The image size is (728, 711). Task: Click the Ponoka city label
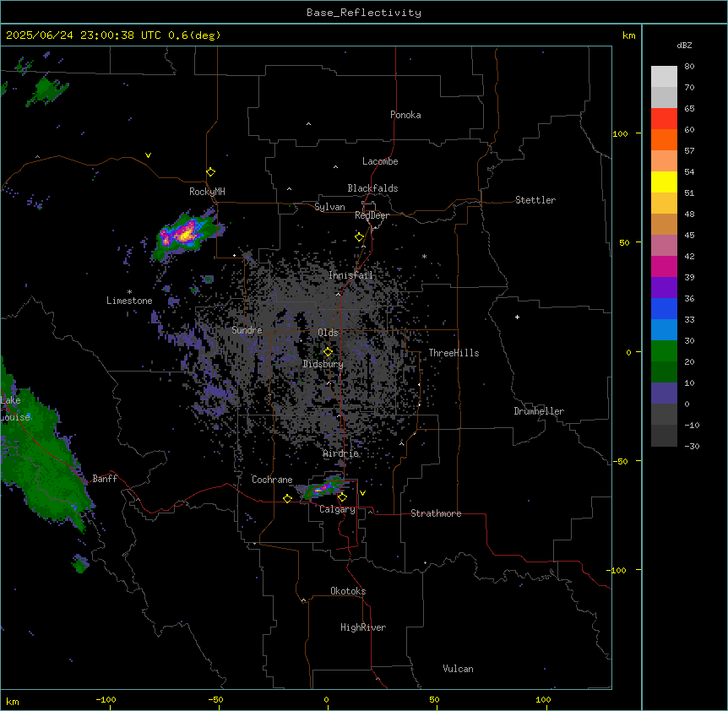coord(405,115)
